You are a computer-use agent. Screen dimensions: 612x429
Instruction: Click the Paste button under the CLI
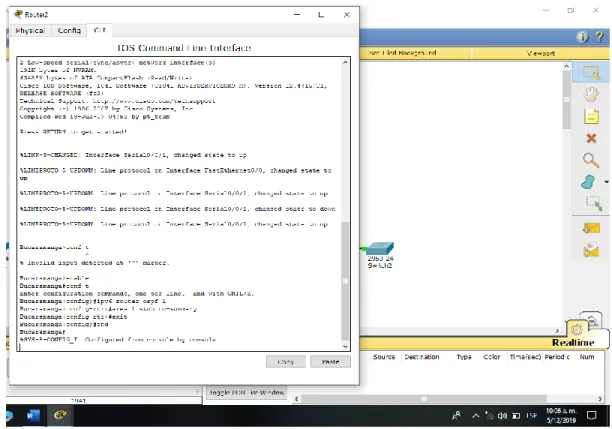click(x=330, y=362)
